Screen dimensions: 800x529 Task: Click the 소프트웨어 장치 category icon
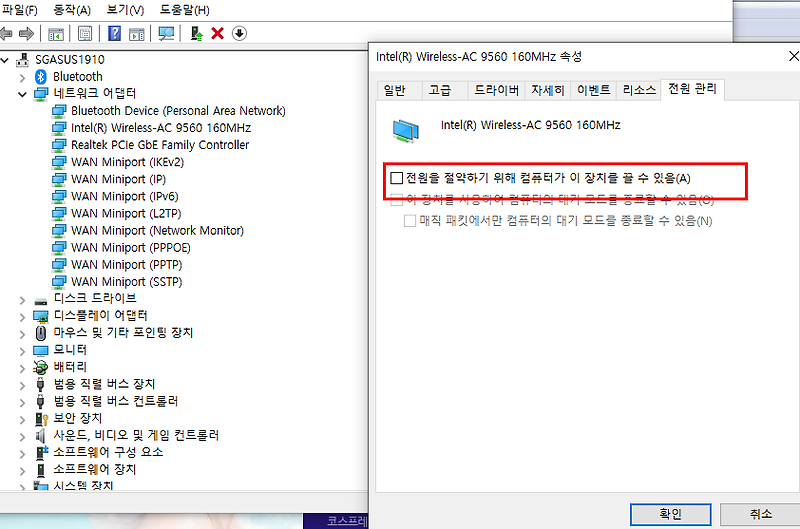pos(41,470)
